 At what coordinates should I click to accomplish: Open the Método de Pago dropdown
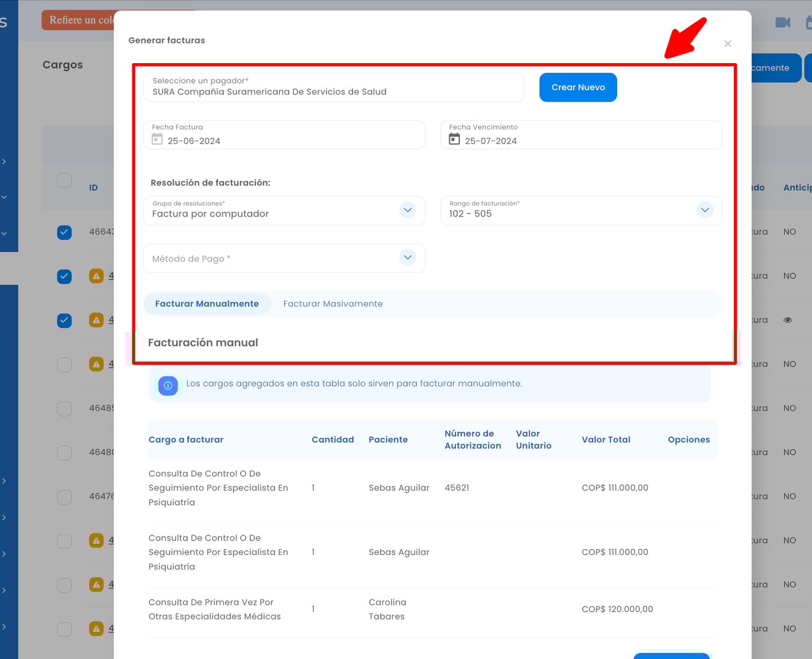point(407,257)
